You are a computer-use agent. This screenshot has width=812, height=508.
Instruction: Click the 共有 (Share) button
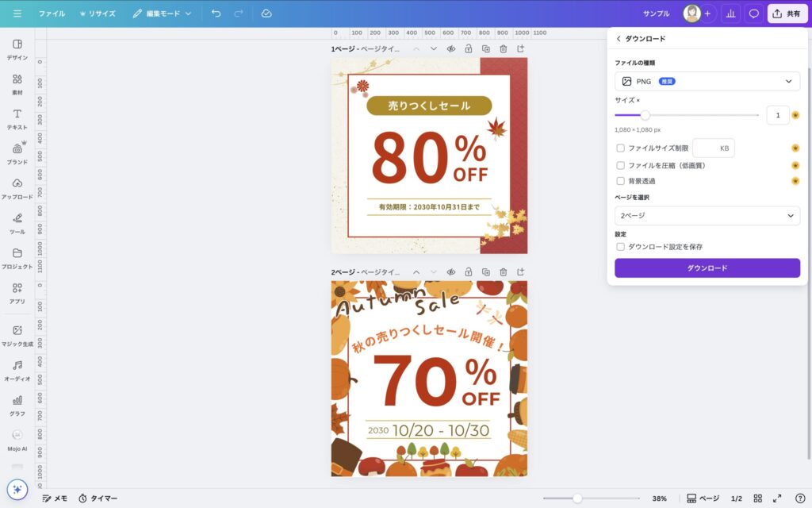pyautogui.click(x=787, y=13)
